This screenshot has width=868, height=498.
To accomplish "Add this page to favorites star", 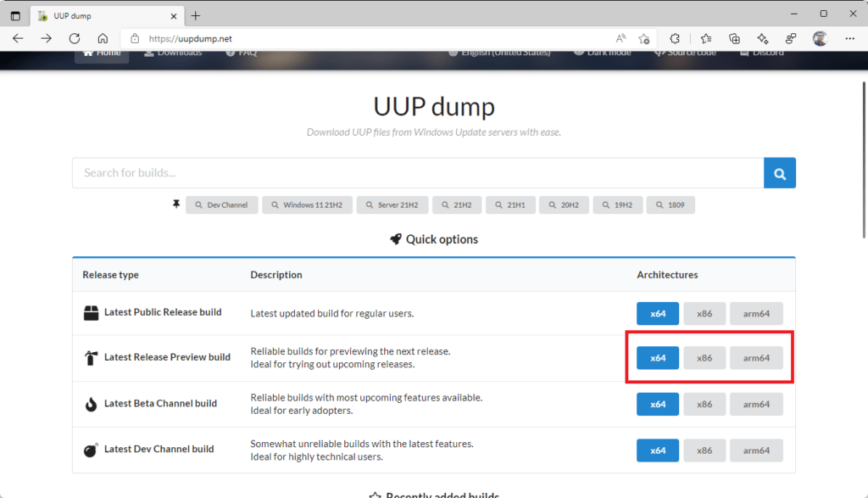I will (644, 38).
